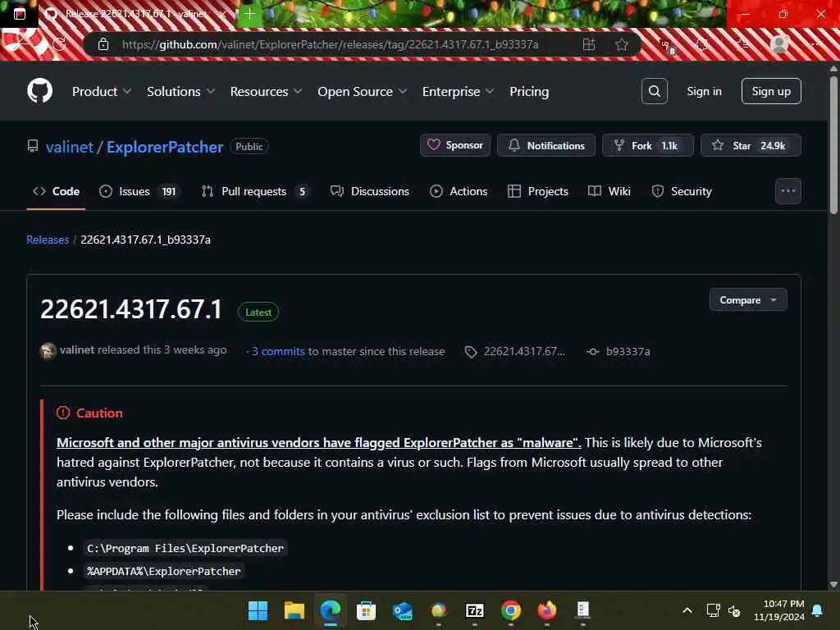Add page to favorites star icon
840x630 pixels.
(622, 44)
